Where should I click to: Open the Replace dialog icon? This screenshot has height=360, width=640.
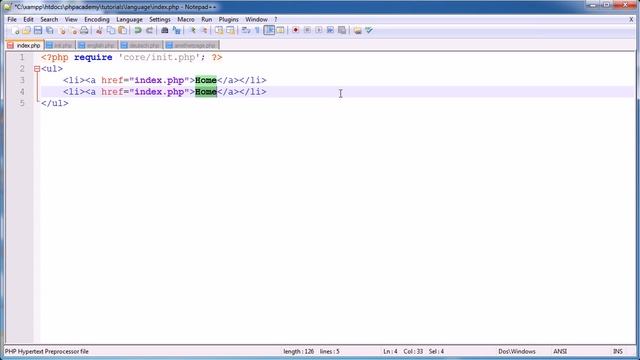176,31
